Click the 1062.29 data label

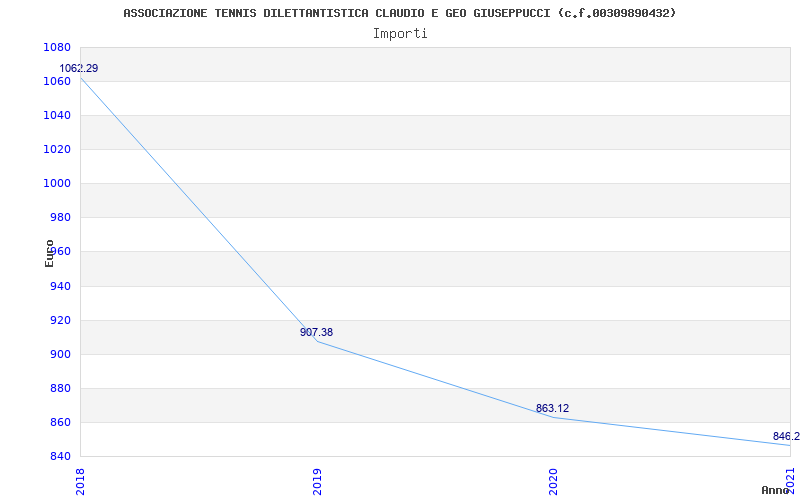click(x=79, y=68)
